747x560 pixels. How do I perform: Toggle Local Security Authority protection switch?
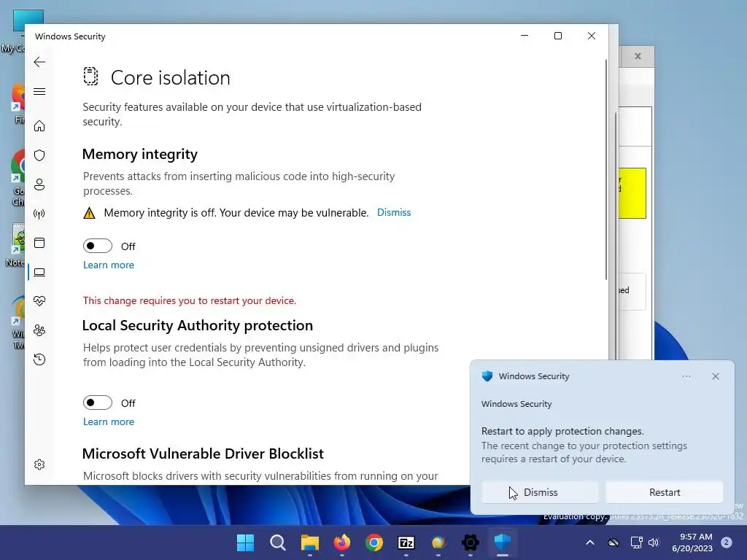[x=98, y=402]
